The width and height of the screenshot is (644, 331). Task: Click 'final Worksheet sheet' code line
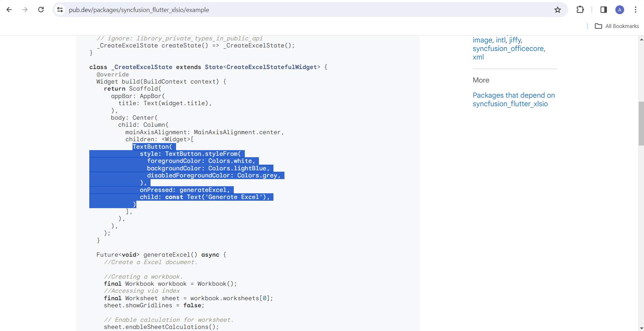click(188, 298)
